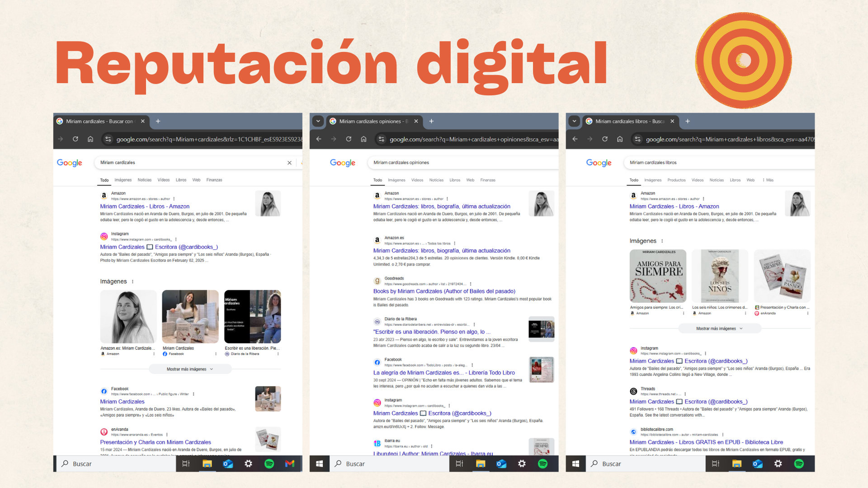868x488 pixels.
Task: Click 'Amigos para siempre' book cover thumbnail
Action: point(658,276)
